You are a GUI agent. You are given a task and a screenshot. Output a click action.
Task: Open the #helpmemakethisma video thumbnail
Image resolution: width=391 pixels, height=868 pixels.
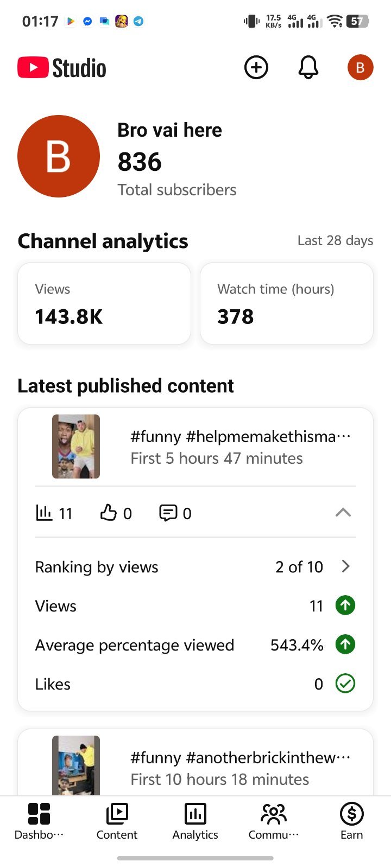(76, 446)
